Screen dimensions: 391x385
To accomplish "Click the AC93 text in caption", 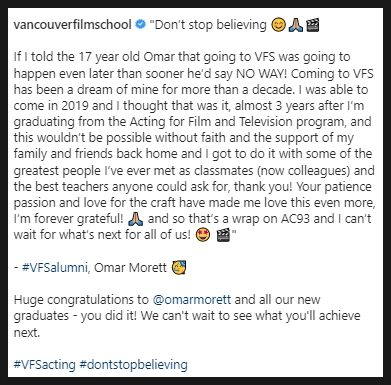I will 295,219.
